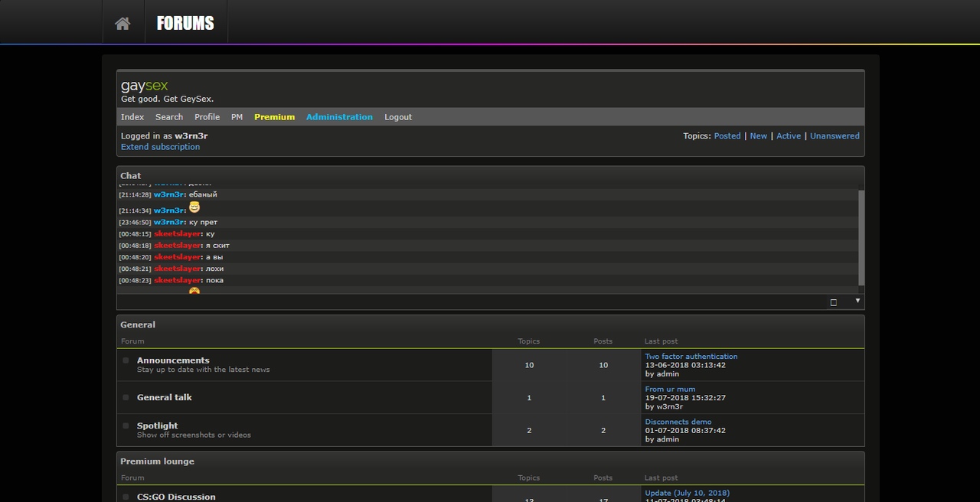Select the Premium menu item
980x502 pixels.
tap(274, 117)
